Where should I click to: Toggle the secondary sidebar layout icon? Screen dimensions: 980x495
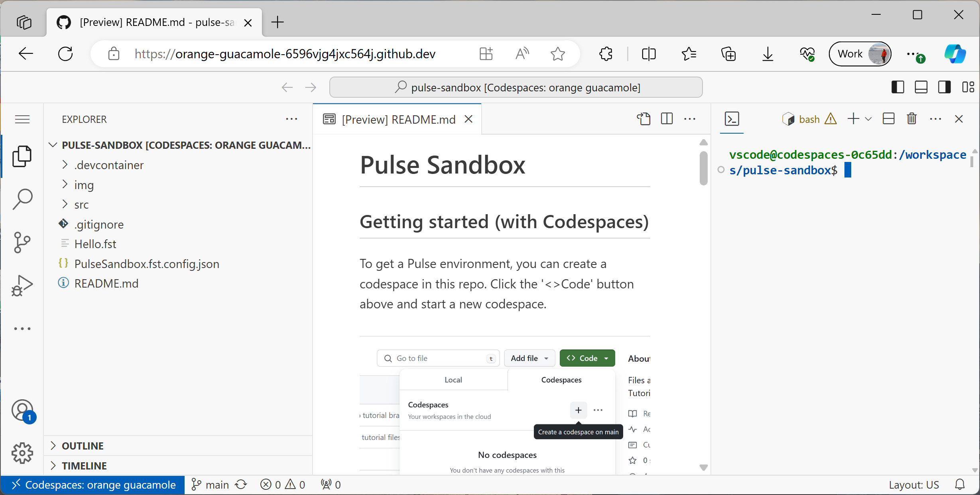pos(945,87)
